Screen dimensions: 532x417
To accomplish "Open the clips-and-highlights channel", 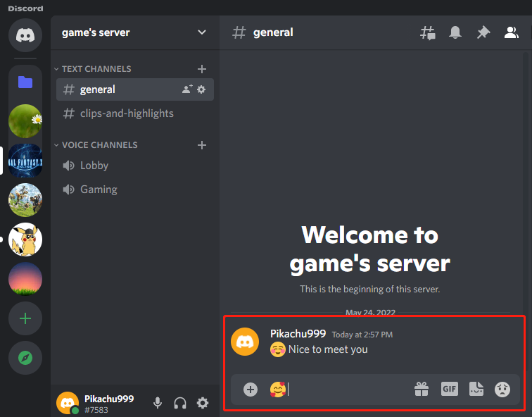I will tap(135, 113).
